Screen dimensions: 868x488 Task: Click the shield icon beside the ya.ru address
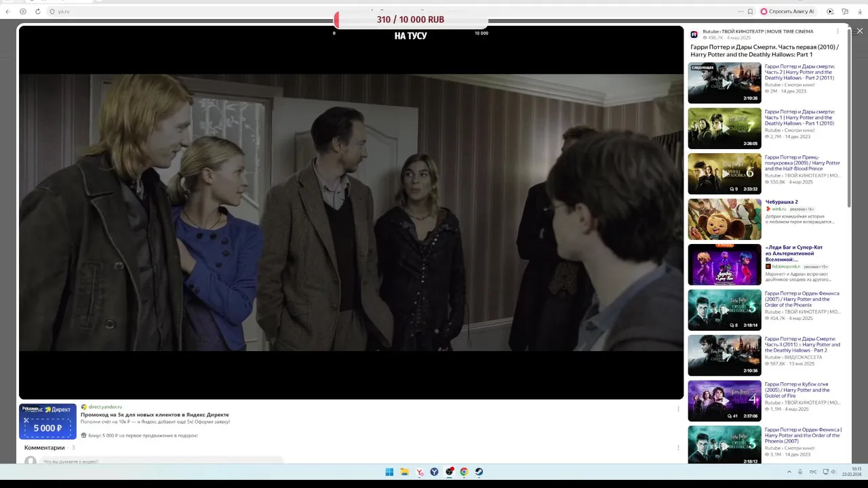click(52, 12)
